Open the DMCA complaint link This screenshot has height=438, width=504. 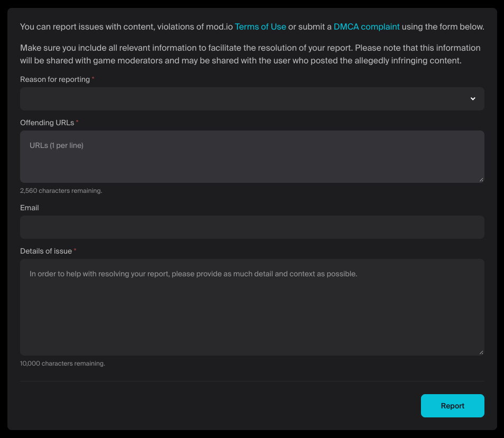tap(366, 26)
